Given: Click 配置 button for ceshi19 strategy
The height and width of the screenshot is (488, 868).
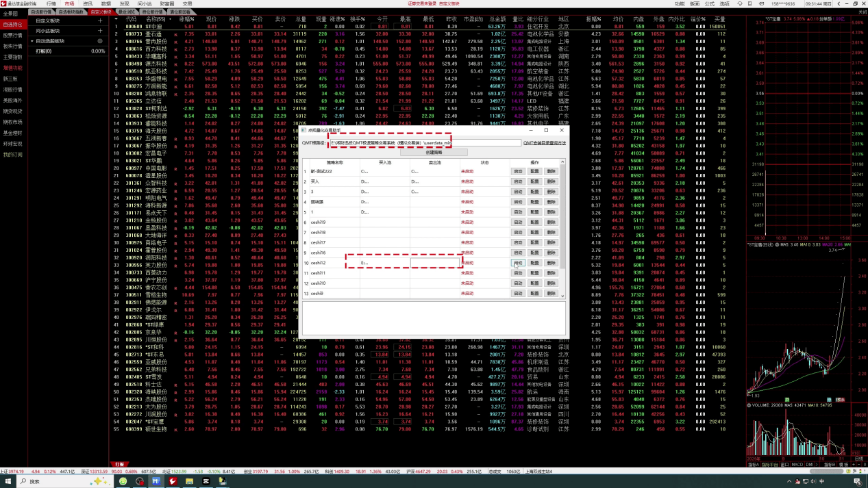Looking at the screenshot, I should pyautogui.click(x=535, y=222).
